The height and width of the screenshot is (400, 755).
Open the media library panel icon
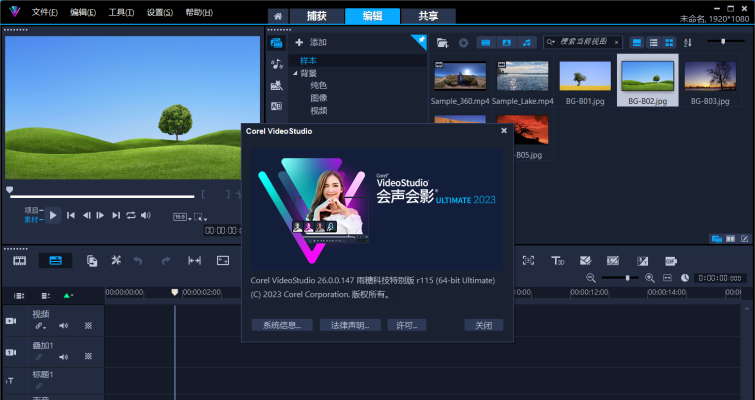276,43
